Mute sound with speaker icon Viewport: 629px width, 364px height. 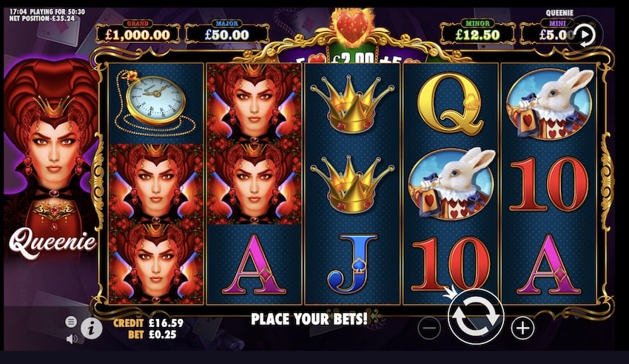pyautogui.click(x=72, y=339)
